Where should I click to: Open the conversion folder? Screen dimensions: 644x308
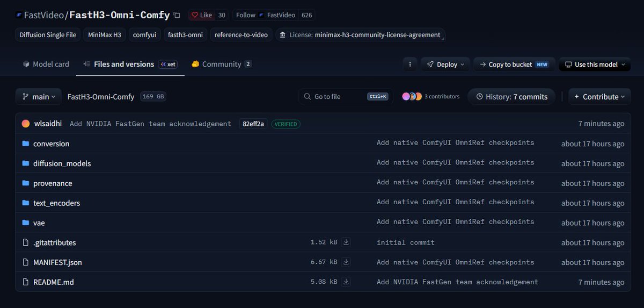pos(51,144)
